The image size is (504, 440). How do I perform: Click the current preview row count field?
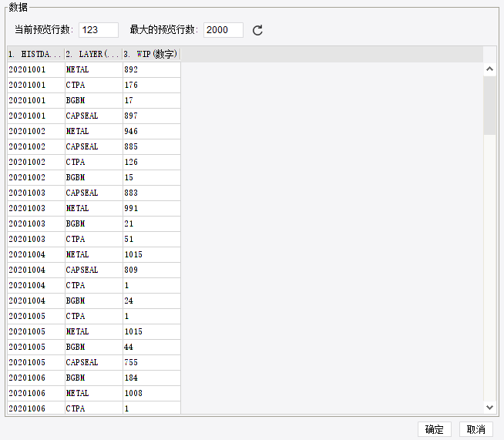coord(99,30)
